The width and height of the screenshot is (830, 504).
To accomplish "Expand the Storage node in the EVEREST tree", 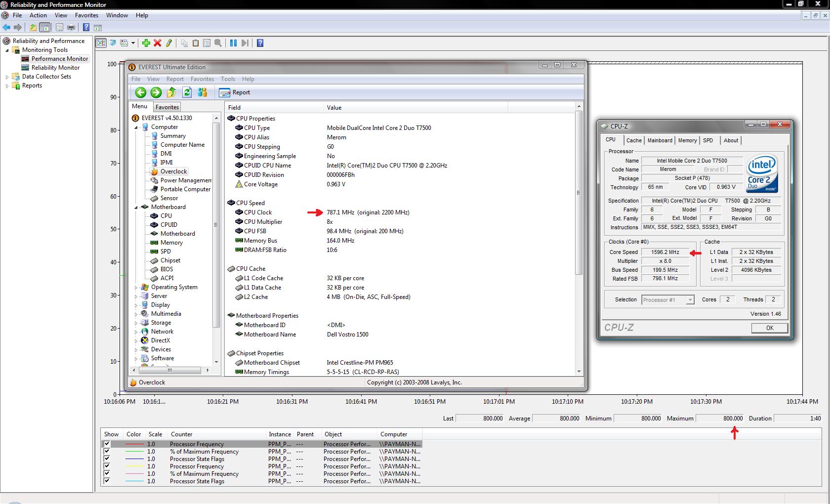I will click(x=136, y=323).
